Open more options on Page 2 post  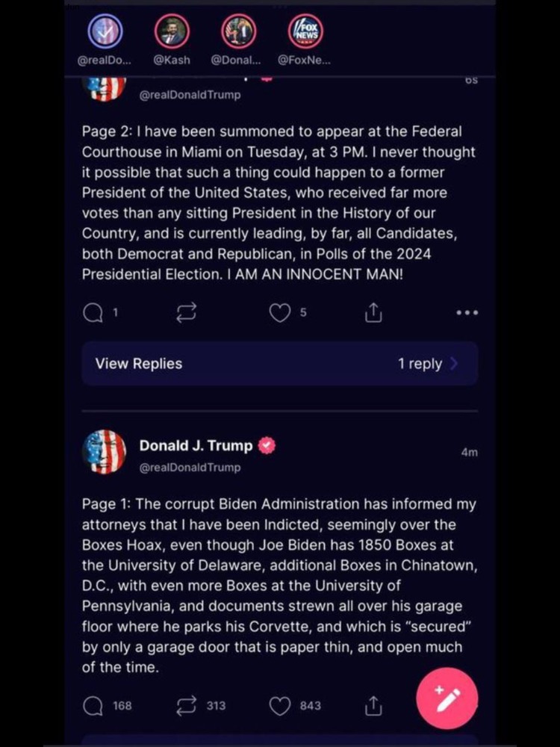click(x=467, y=313)
